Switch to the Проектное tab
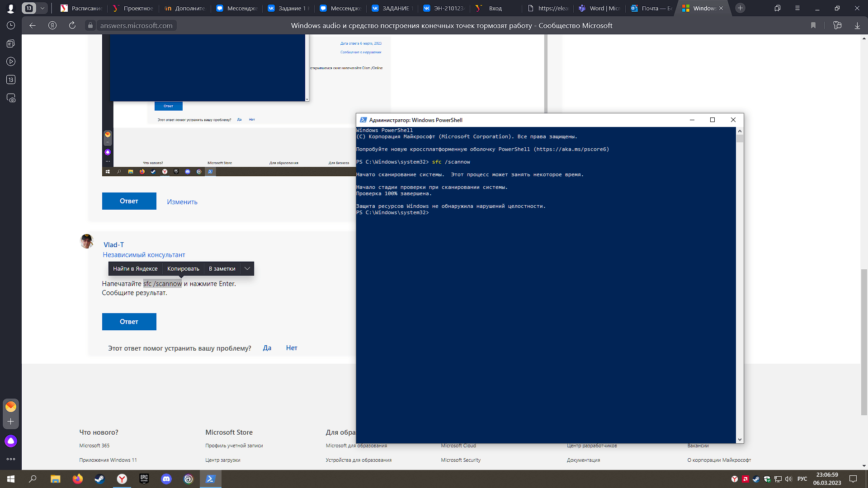868x488 pixels. pyautogui.click(x=133, y=8)
